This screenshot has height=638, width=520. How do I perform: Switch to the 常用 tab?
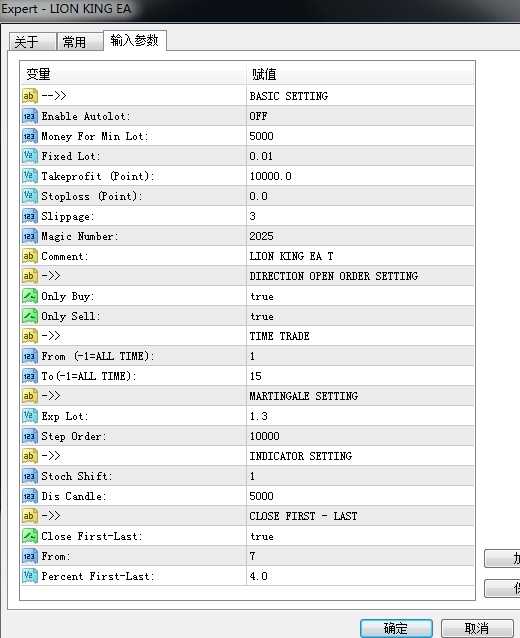(x=80, y=42)
